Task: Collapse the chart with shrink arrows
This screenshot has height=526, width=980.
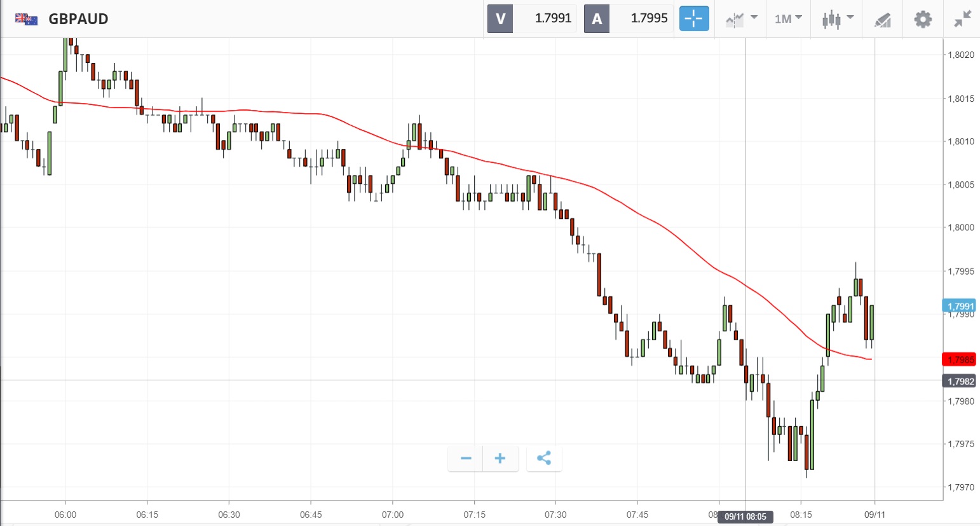Action: 962,19
